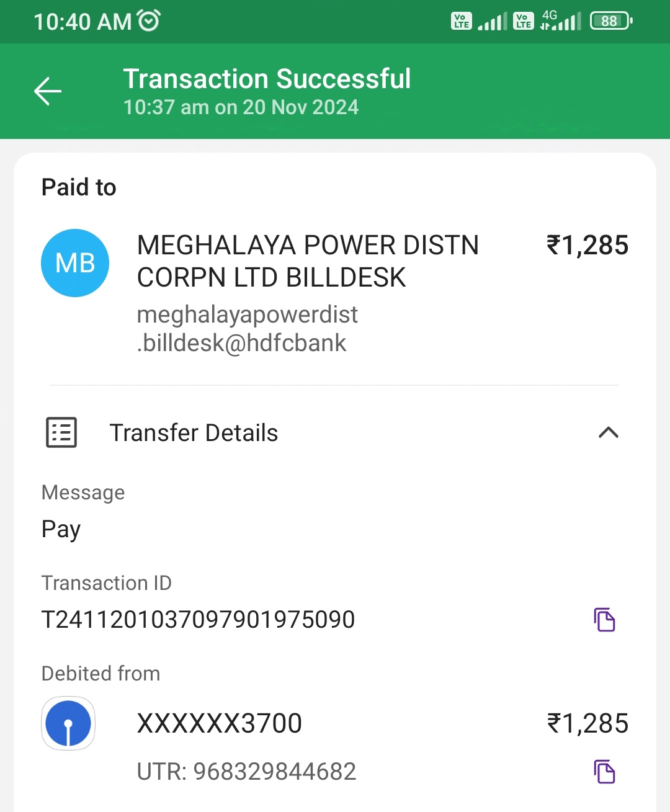Tap the Transfer Details list icon

point(61,432)
